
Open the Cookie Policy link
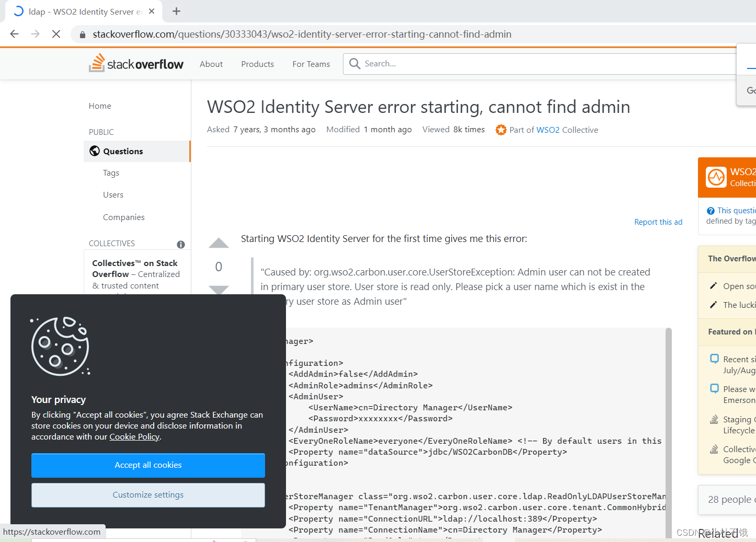pos(134,437)
